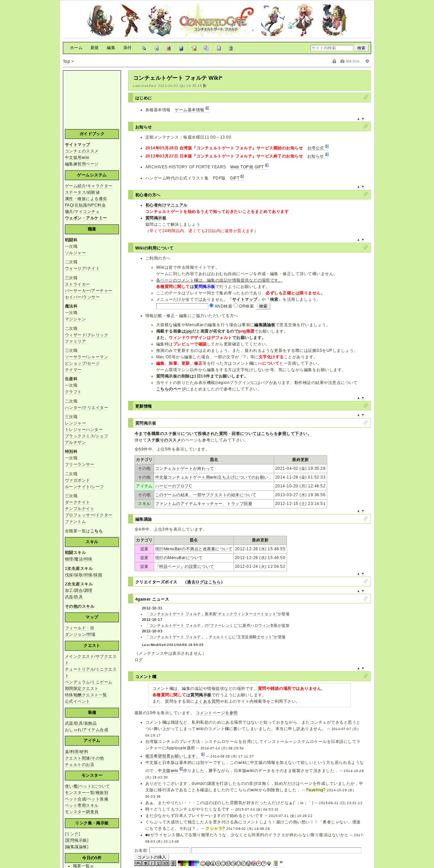Select the OR検索 radio button
This screenshot has width=434, height=868.
click(236, 306)
